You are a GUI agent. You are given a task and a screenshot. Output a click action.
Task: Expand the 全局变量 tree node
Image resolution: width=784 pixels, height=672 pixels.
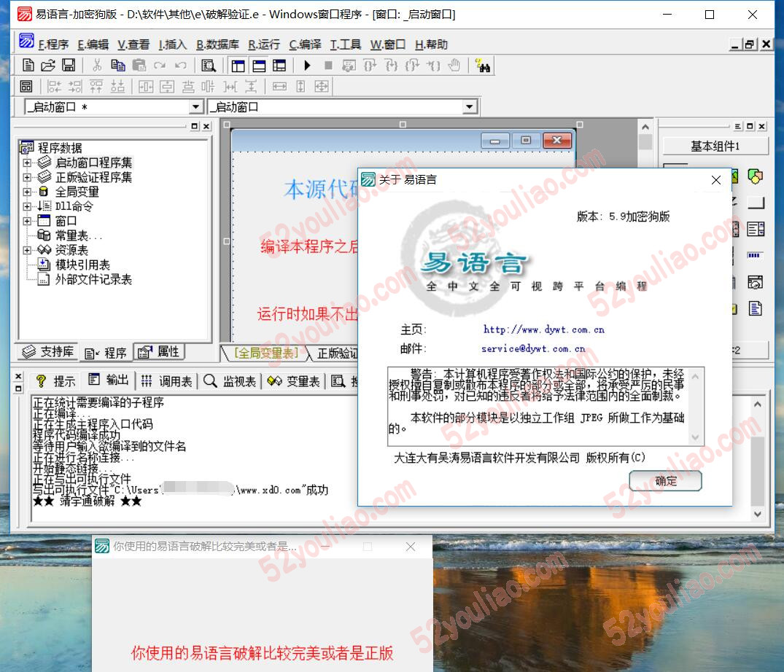click(x=27, y=192)
